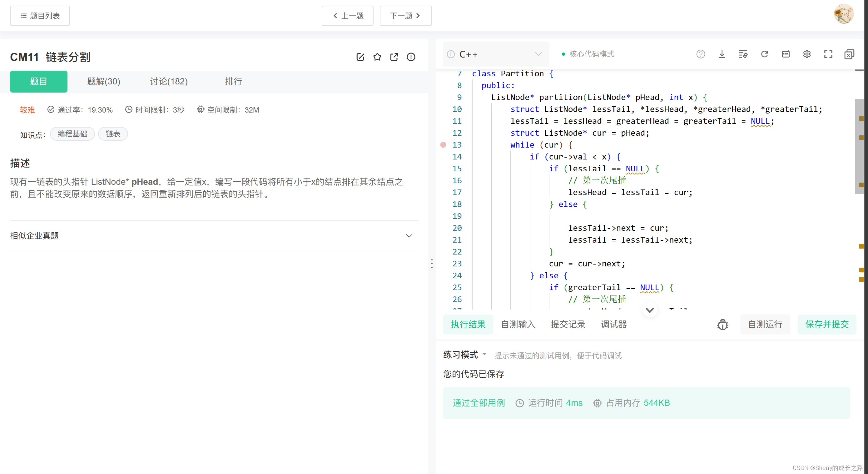
Task: Click the 空间限制 chip icon
Action: (x=201, y=110)
